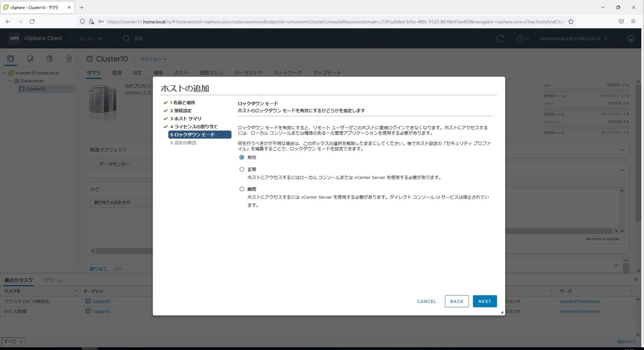Click the browser reload button
The width and height of the screenshot is (644, 350).
(x=32, y=21)
